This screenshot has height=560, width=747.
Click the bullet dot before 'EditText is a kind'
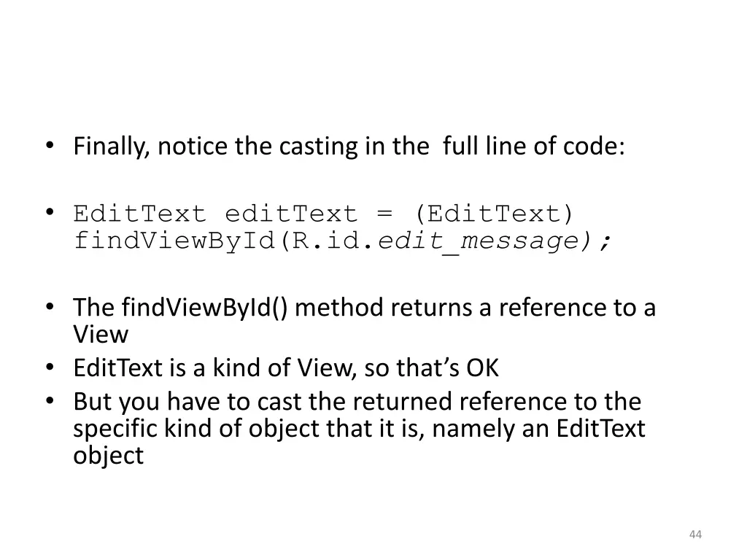50,367
